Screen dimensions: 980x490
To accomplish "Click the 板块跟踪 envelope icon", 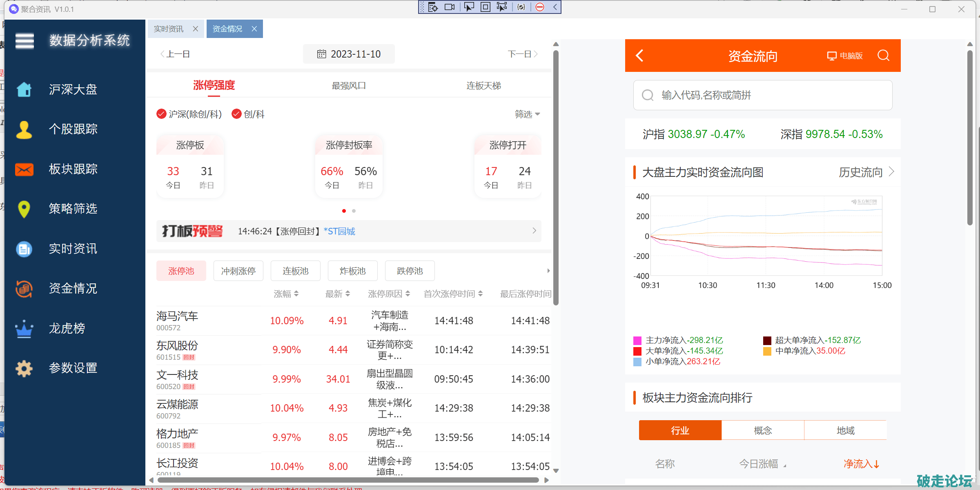I will 24,169.
